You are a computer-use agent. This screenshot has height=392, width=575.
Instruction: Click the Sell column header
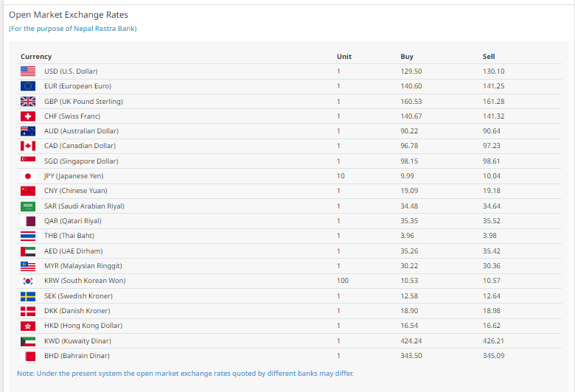(489, 57)
